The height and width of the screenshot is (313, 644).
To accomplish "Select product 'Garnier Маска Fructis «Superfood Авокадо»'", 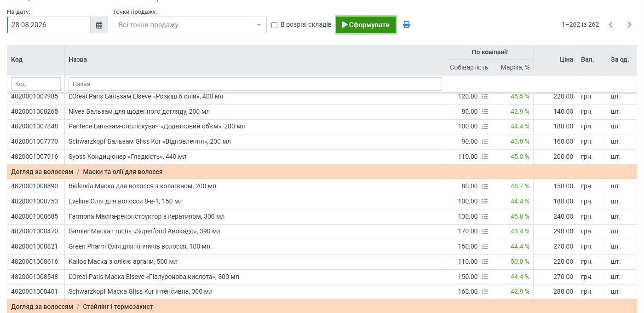I will pyautogui.click(x=144, y=232).
